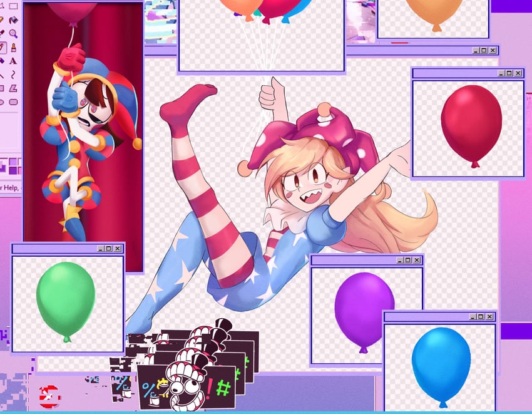532x414 pixels.
Task: Close the main canvas window behind
Action: coord(493,51)
